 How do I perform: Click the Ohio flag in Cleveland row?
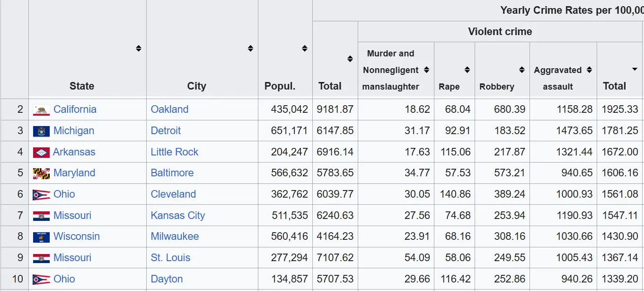click(x=41, y=195)
